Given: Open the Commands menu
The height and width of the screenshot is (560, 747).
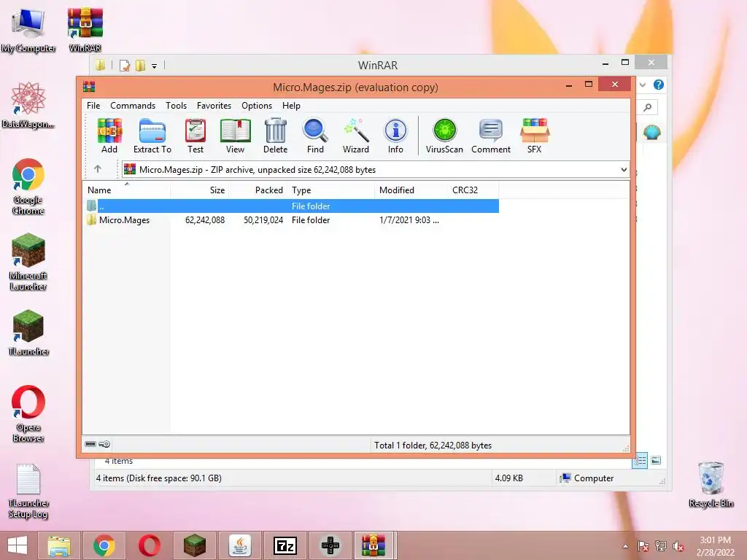Looking at the screenshot, I should 133,106.
